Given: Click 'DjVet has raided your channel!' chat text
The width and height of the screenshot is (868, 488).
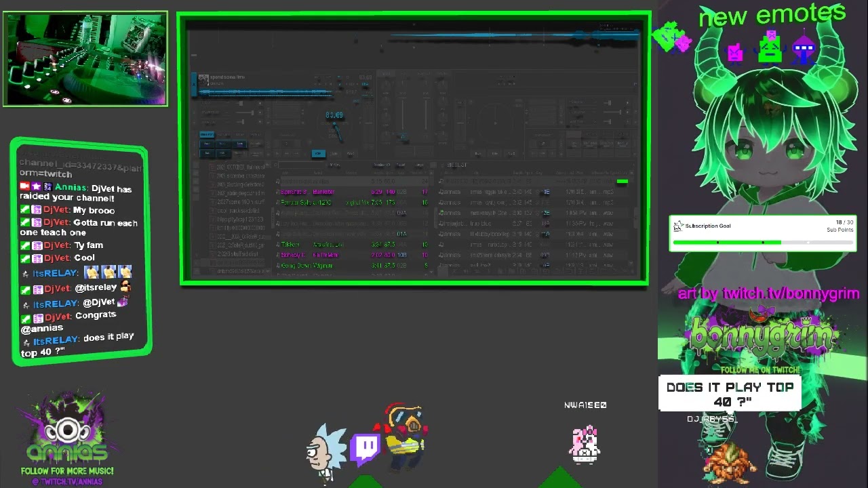Looking at the screenshot, I should click(76, 193).
